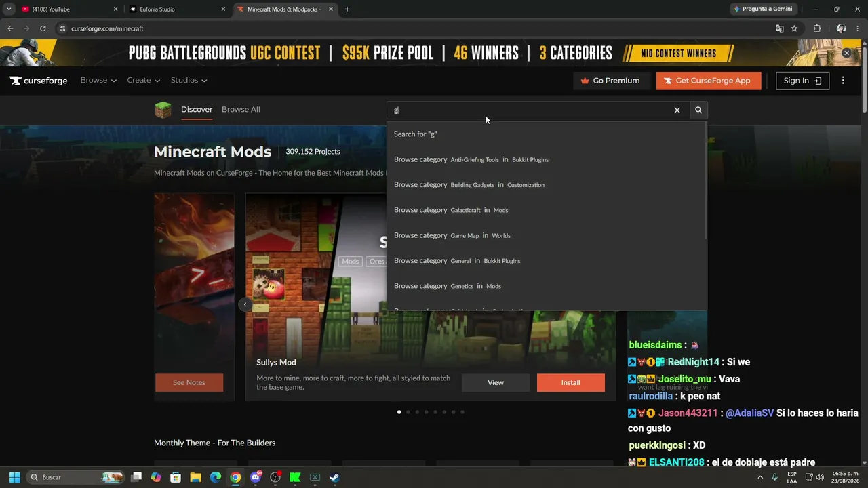Open Microsoft Edge from the taskbar
This screenshot has width=868, height=488.
click(215, 477)
